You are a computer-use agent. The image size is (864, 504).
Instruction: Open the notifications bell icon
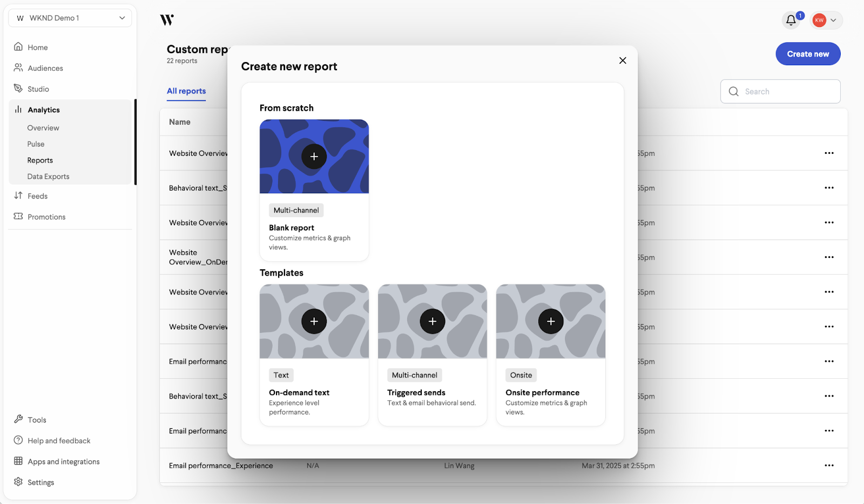coord(791,21)
